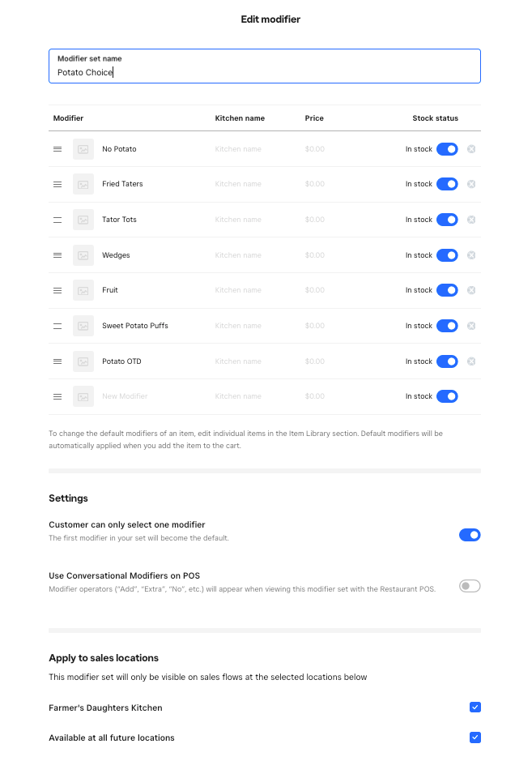Click the Fried Taters kitchen name field

pyautogui.click(x=251, y=184)
